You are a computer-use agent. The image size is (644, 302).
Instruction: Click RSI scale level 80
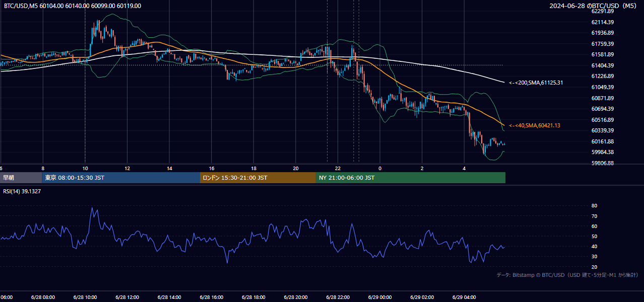click(594, 206)
